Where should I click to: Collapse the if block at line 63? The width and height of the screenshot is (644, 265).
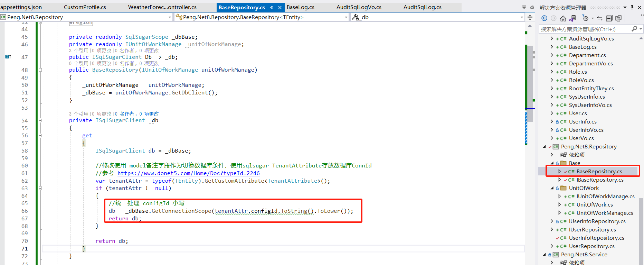[40, 188]
